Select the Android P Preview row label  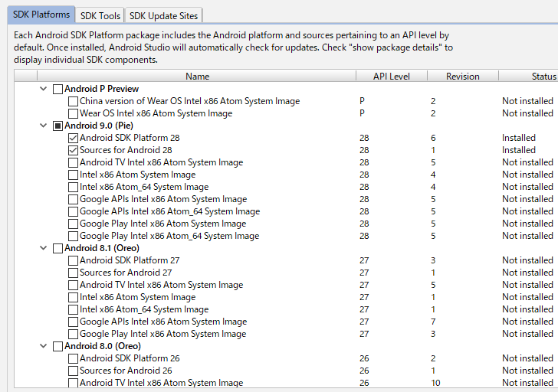point(102,89)
